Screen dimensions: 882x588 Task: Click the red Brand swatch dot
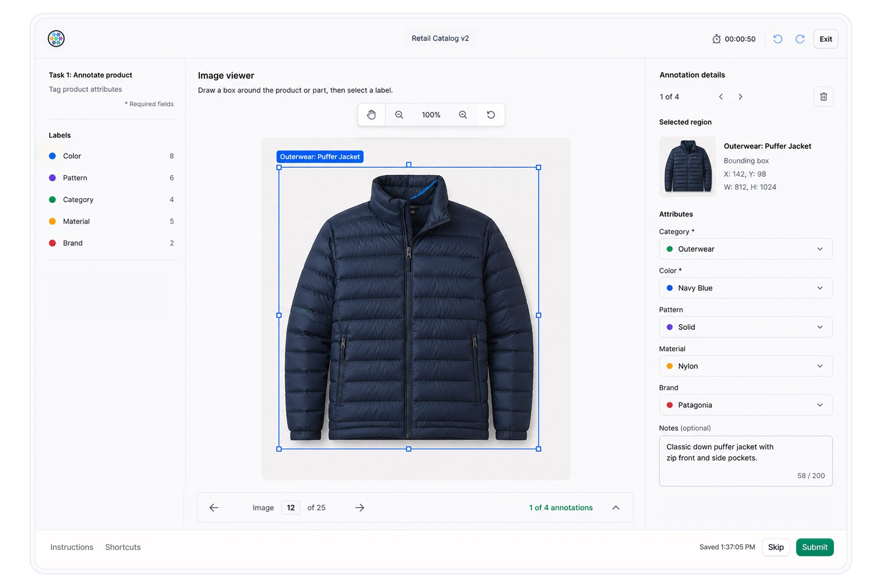coord(52,243)
